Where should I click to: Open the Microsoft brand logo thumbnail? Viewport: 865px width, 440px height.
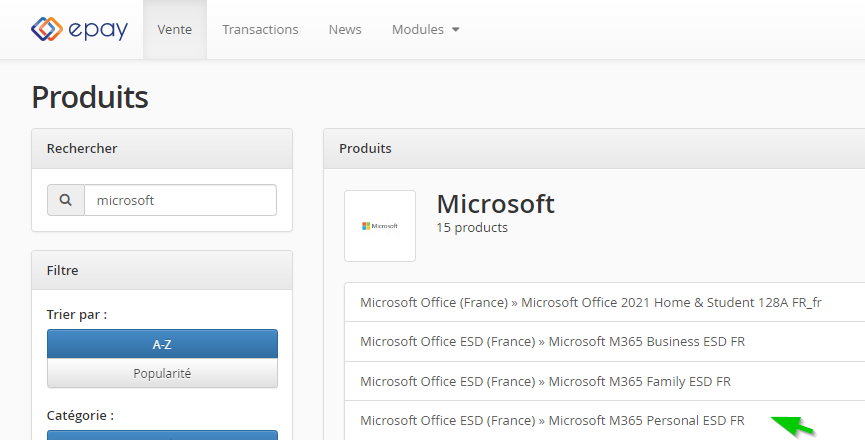[380, 226]
